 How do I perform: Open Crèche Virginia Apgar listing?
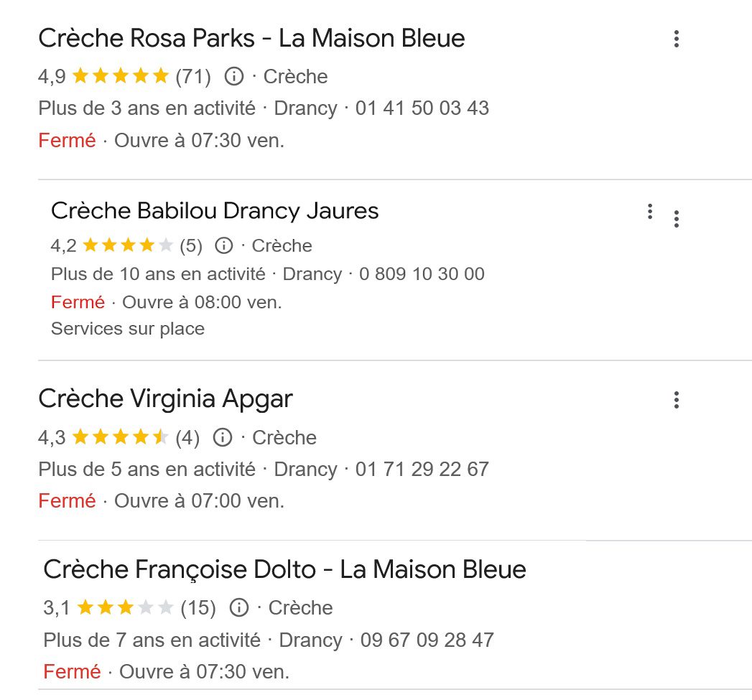click(x=165, y=399)
